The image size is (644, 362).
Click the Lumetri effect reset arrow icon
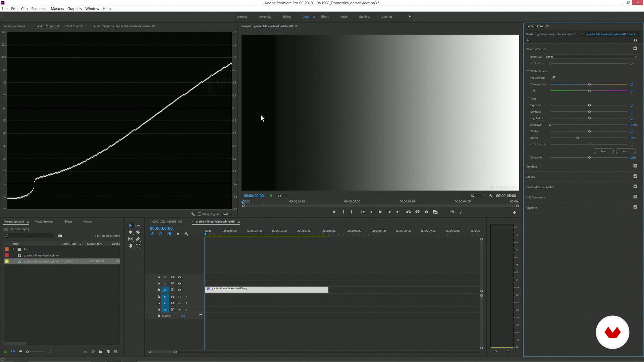point(635,40)
